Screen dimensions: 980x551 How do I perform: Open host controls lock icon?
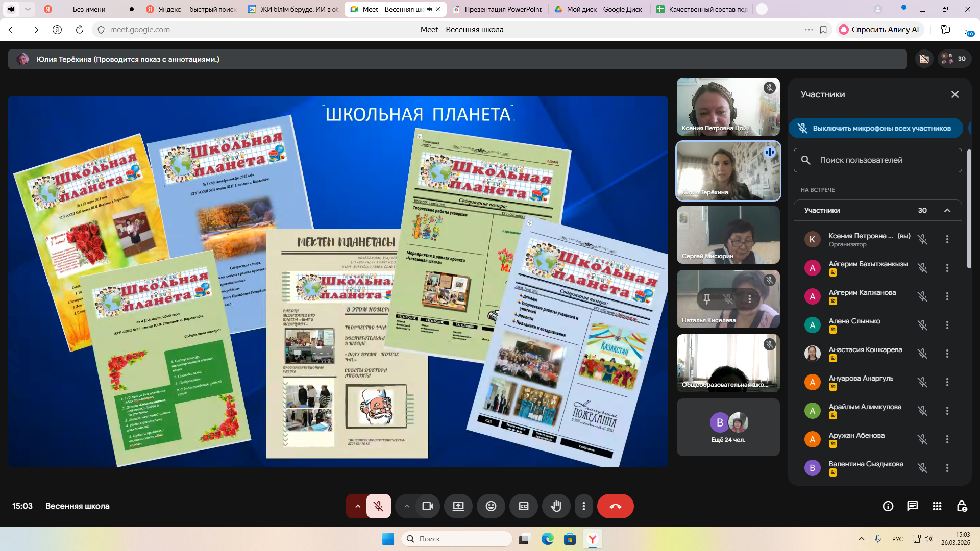pyautogui.click(x=962, y=506)
